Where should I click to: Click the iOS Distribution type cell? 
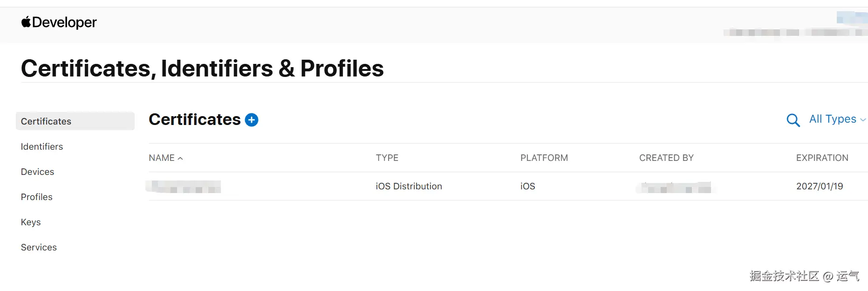coord(409,186)
